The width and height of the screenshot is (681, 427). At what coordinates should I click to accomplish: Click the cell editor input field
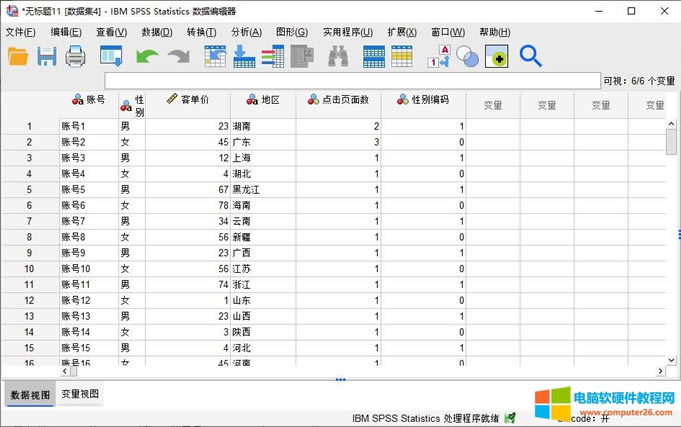point(350,80)
